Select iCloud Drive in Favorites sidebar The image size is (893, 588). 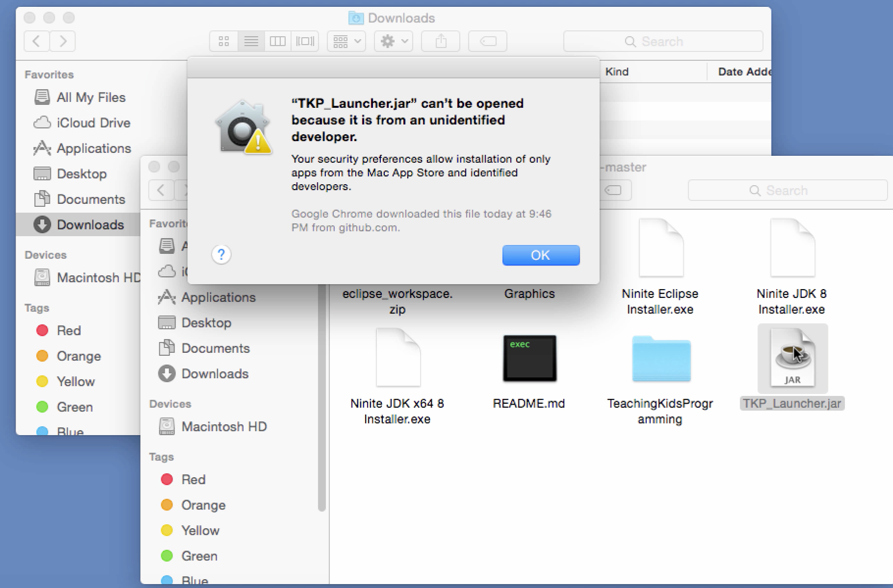coord(93,122)
